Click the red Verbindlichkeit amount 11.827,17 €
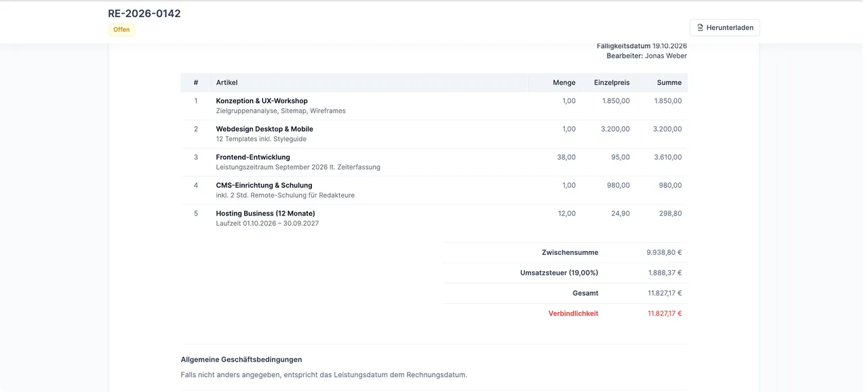868x392 pixels. pos(665,313)
